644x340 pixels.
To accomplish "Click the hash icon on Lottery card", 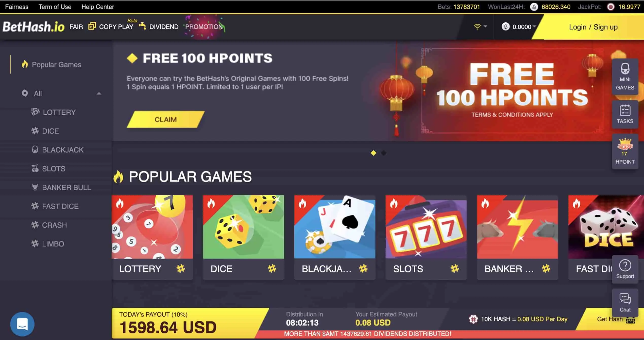I will (x=181, y=269).
